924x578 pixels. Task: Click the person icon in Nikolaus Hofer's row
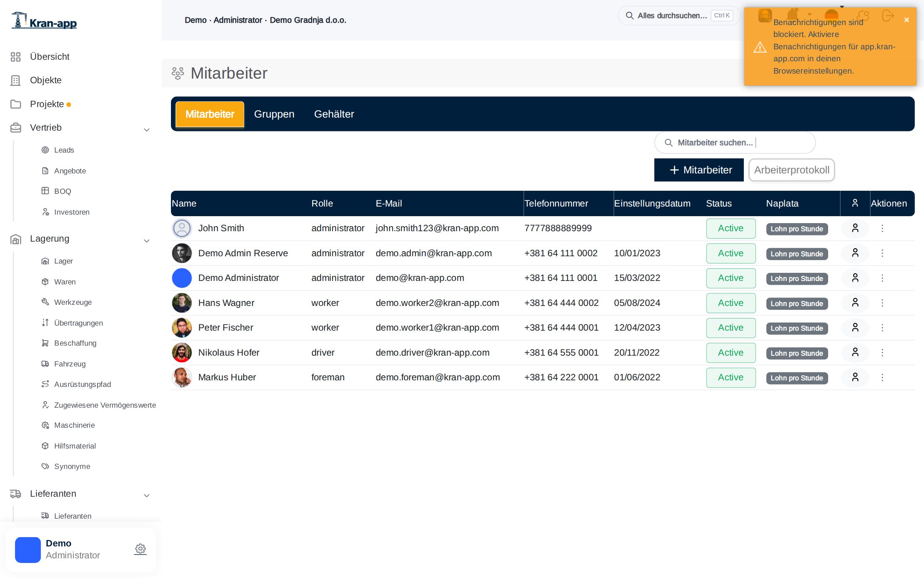click(x=855, y=353)
